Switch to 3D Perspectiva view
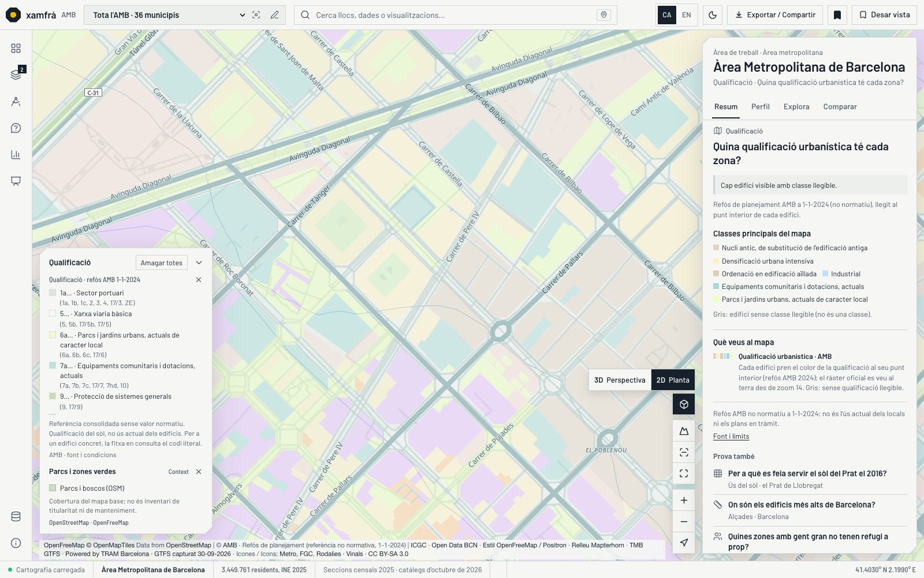This screenshot has width=924, height=578. [620, 380]
